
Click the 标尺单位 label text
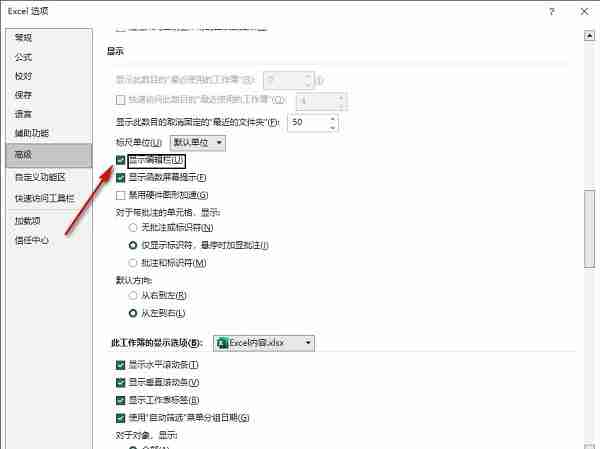coord(139,143)
